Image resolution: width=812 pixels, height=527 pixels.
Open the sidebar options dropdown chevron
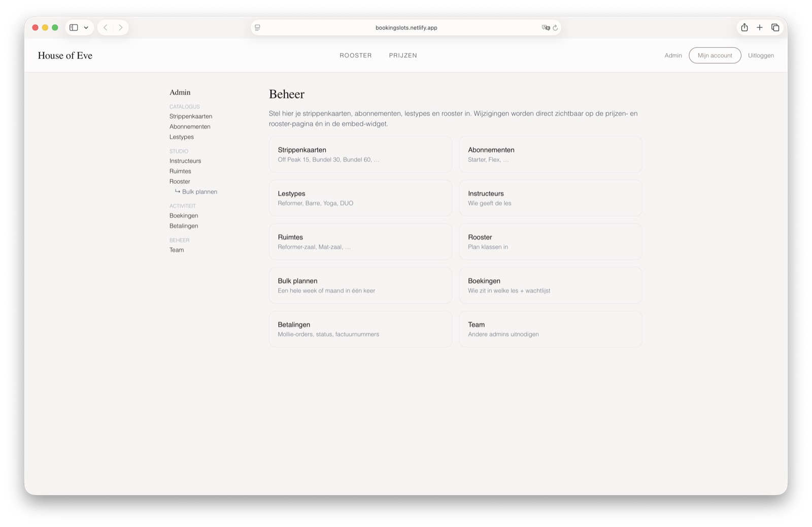86,27
